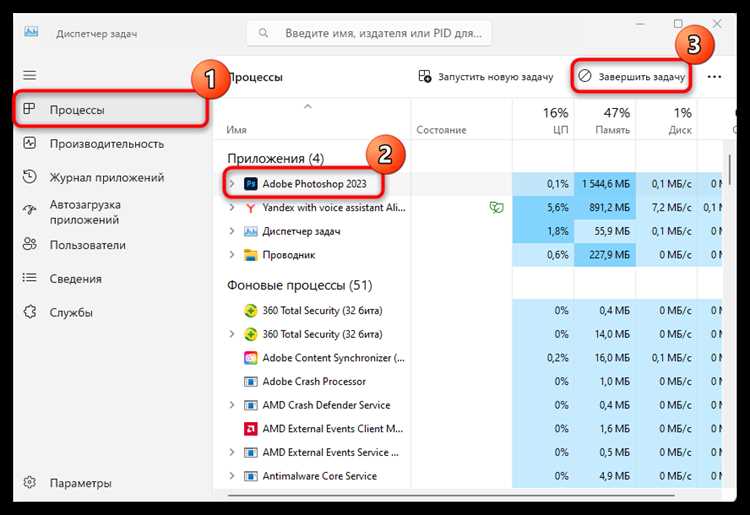Expand the second 360 Total Security row

tap(232, 334)
